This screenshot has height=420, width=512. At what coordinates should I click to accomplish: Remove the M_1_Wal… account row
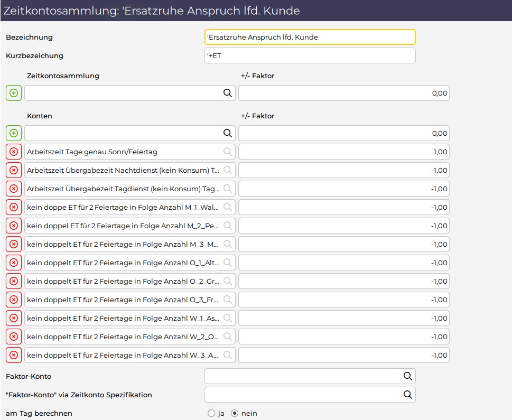[14, 208]
